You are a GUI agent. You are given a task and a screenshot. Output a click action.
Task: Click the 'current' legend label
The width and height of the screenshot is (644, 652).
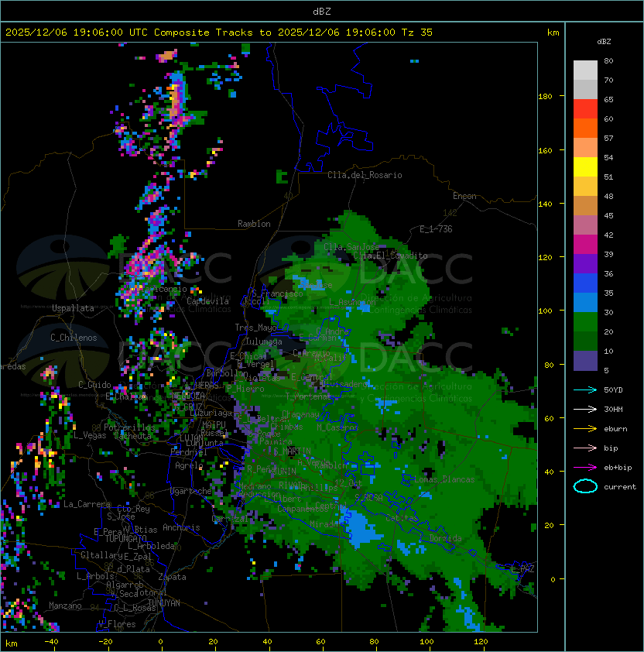(x=620, y=487)
